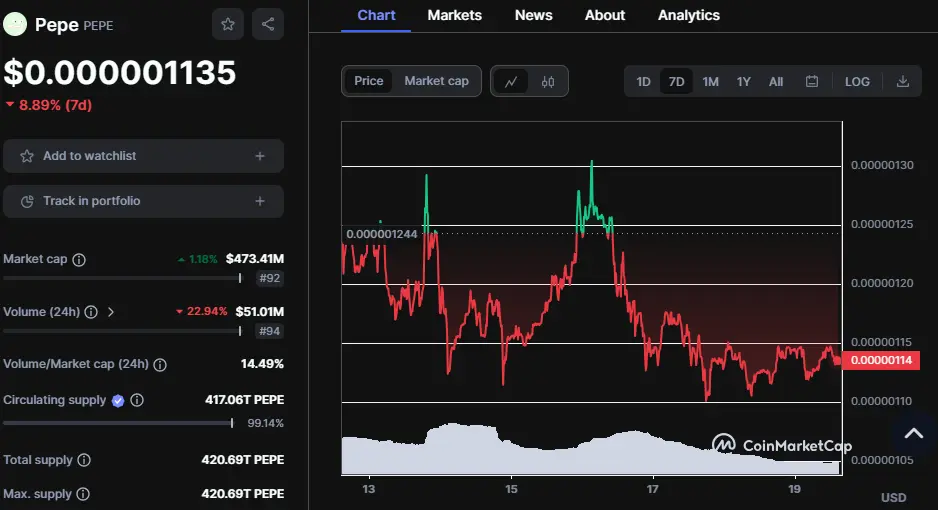Click the 15 date label on x-axis
The height and width of the screenshot is (510, 938).
pos(511,489)
